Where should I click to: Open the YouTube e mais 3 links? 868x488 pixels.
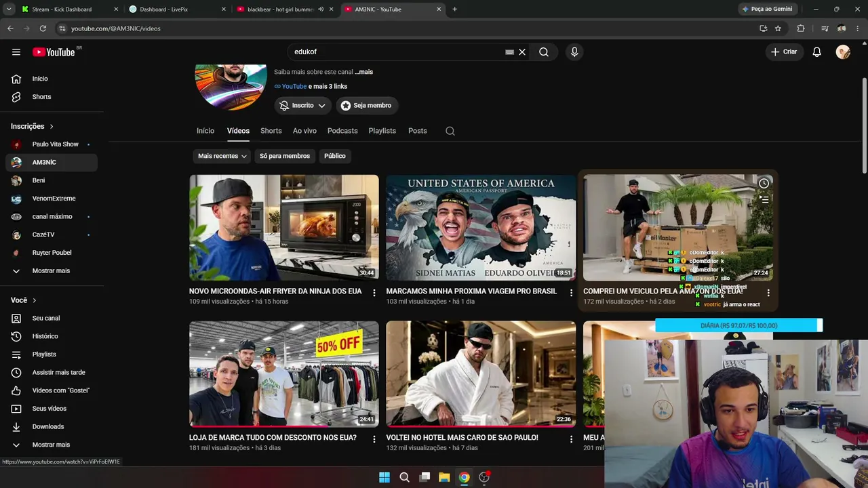coord(311,87)
